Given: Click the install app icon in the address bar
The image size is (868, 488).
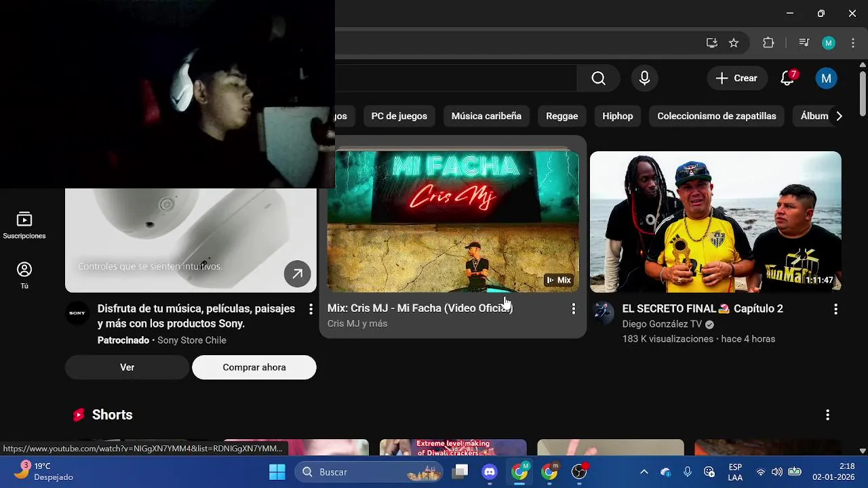Looking at the screenshot, I should click(x=711, y=43).
